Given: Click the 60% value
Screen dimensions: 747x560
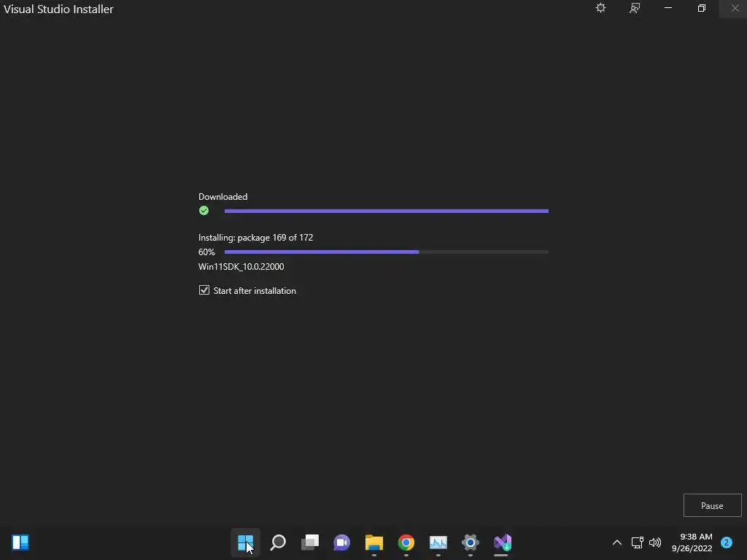Looking at the screenshot, I should click(x=206, y=252).
